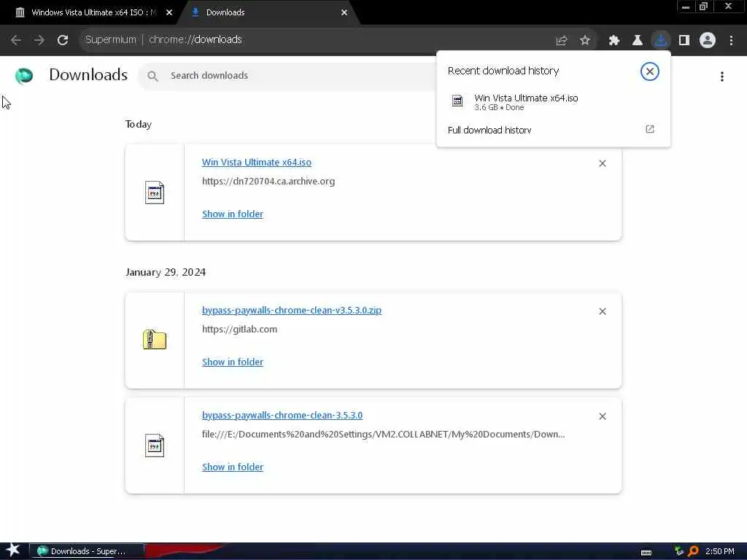Open Win Vista Ultimate x64.iso in popup
747x560 pixels.
(526, 98)
